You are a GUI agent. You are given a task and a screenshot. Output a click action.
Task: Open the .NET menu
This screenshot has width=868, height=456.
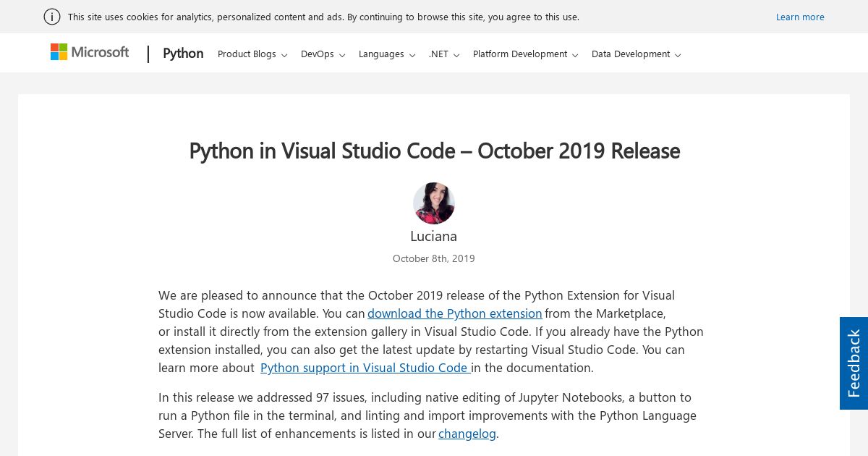coord(444,54)
